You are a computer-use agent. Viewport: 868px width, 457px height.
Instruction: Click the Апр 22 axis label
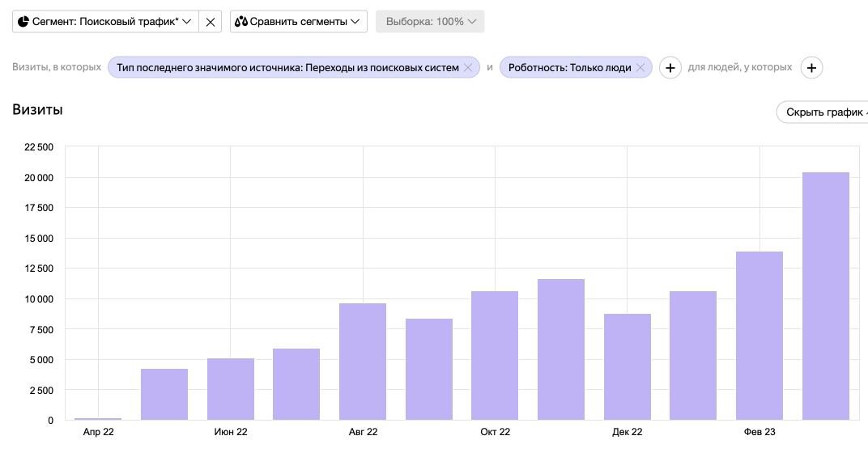tap(99, 432)
